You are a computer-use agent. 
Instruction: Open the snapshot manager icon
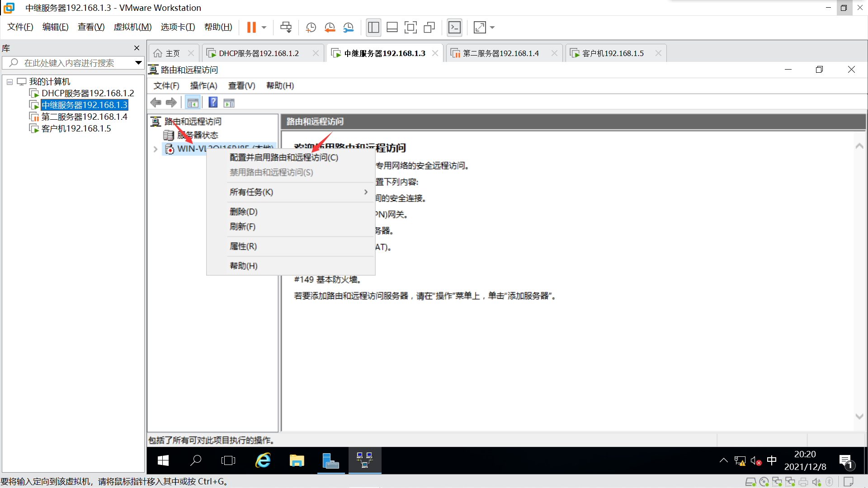[348, 28]
